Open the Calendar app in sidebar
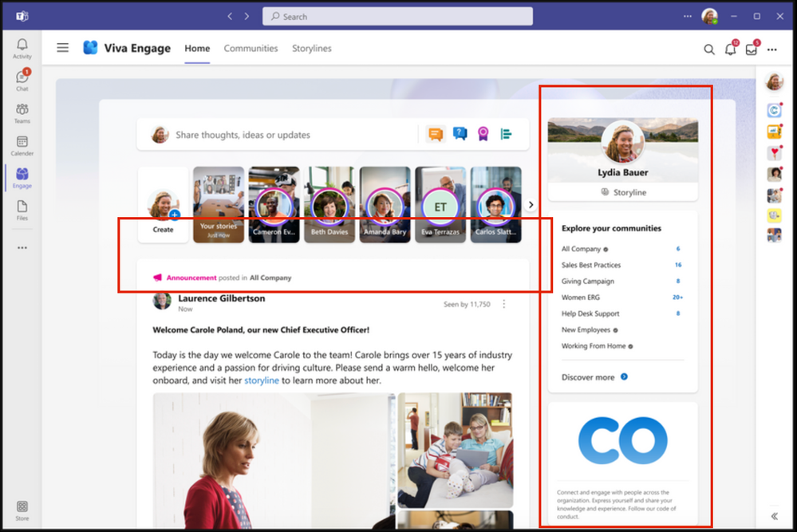The height and width of the screenshot is (532, 797). coord(22,146)
